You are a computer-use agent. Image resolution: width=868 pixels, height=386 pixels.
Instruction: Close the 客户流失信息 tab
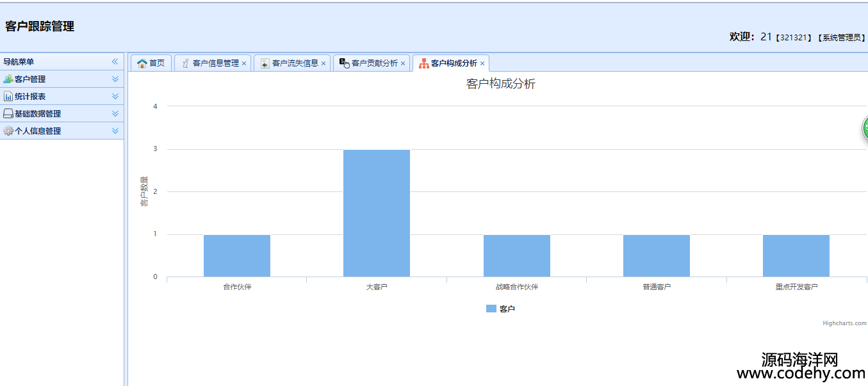click(x=323, y=63)
